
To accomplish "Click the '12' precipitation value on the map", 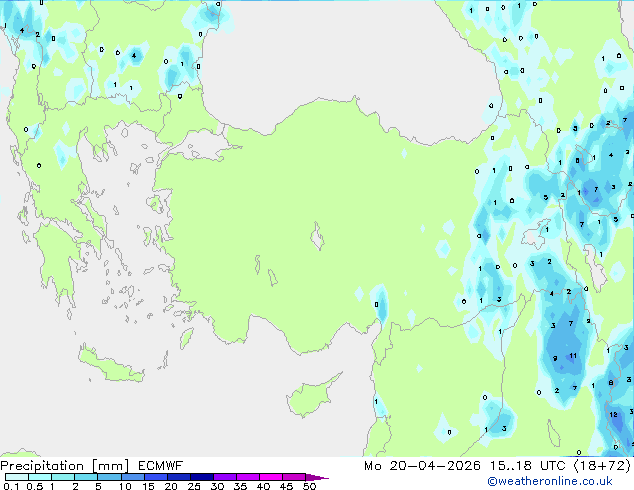I will (x=613, y=414).
